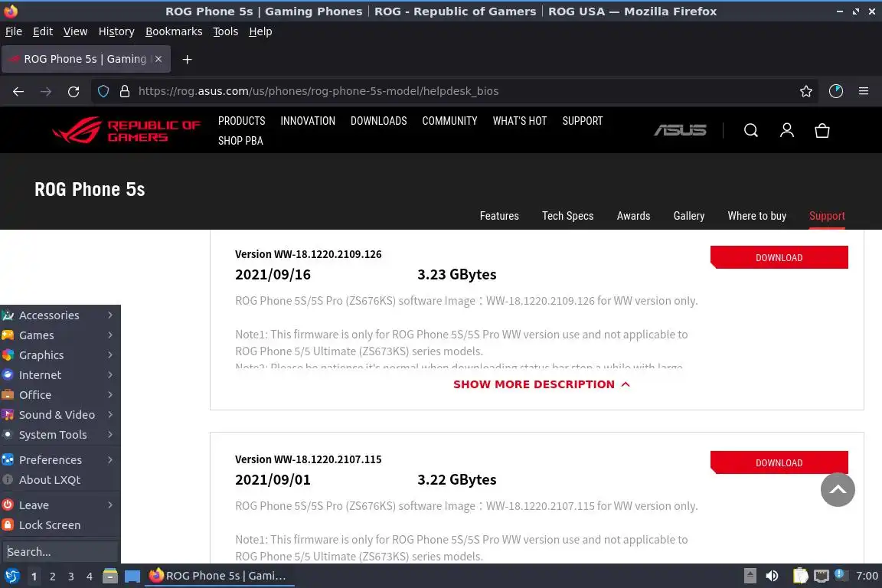Open the user account icon
882x588 pixels.
(786, 130)
